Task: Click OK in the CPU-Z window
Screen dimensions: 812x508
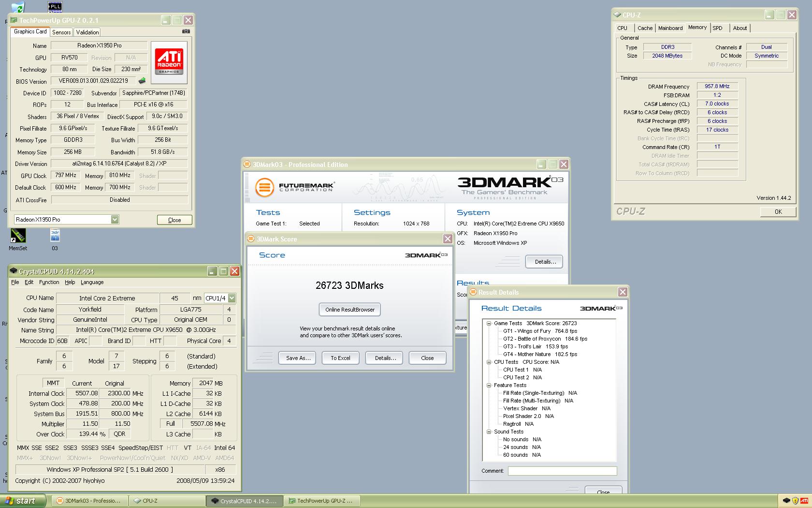Action: (778, 211)
